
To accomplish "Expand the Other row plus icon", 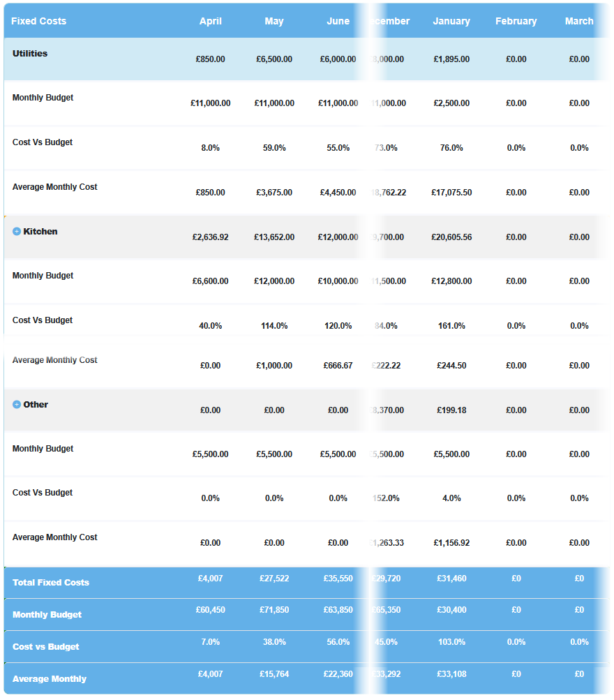I will click(17, 405).
